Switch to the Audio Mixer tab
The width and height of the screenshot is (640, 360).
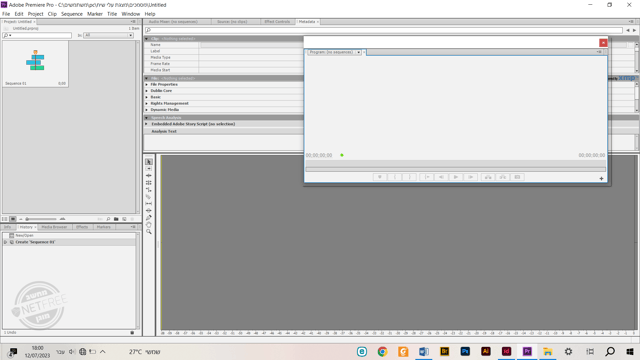click(173, 22)
